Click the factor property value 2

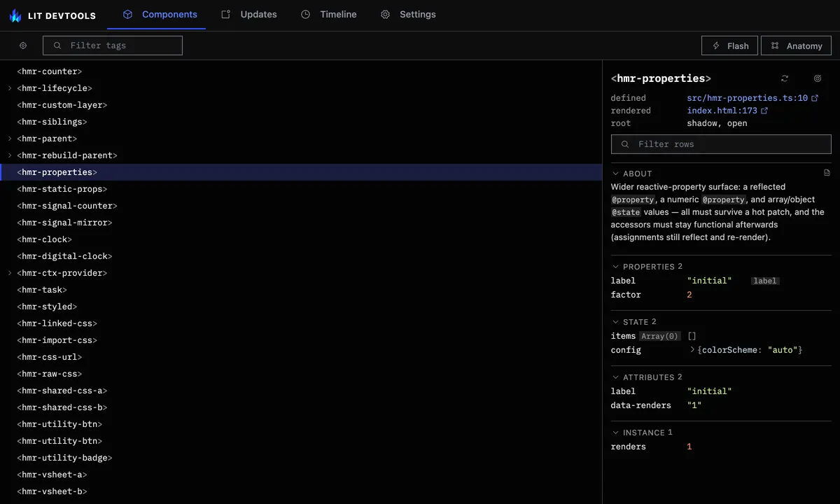pos(689,295)
